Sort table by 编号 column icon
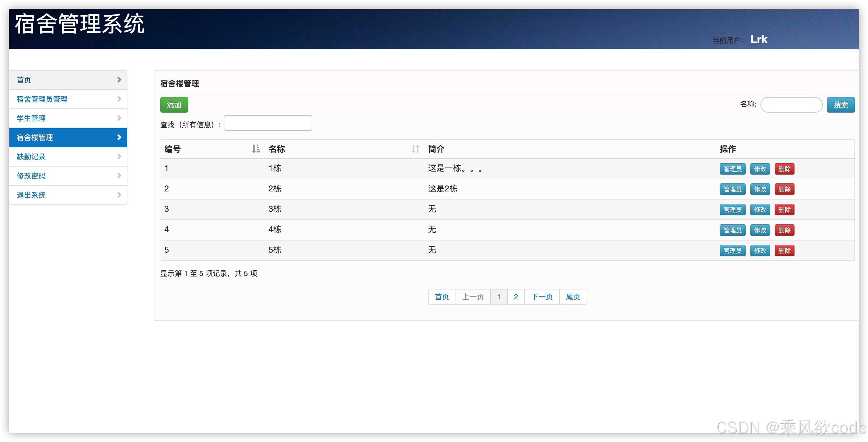This screenshot has width=868, height=442. tap(256, 149)
